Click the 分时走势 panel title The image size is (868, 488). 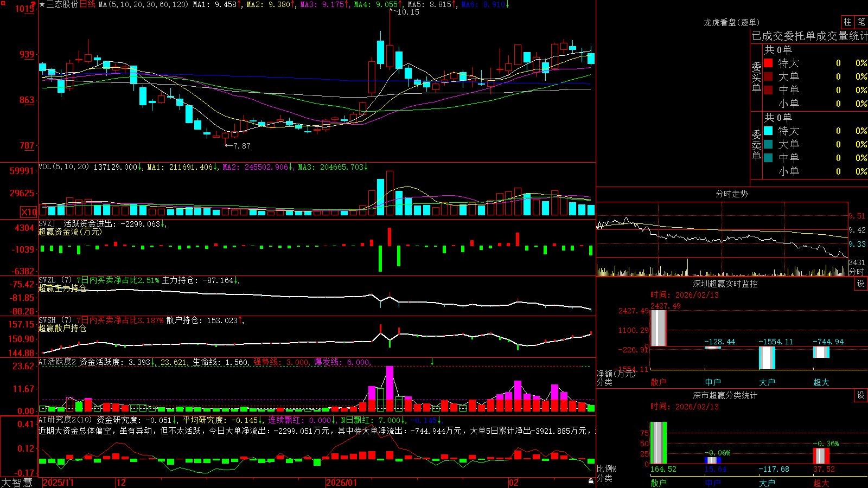732,194
